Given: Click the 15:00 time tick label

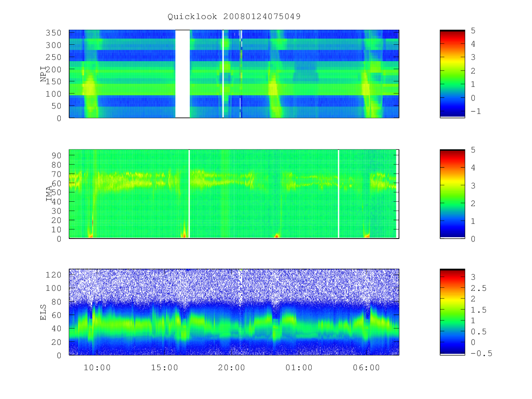Looking at the screenshot, I should coord(164,368).
